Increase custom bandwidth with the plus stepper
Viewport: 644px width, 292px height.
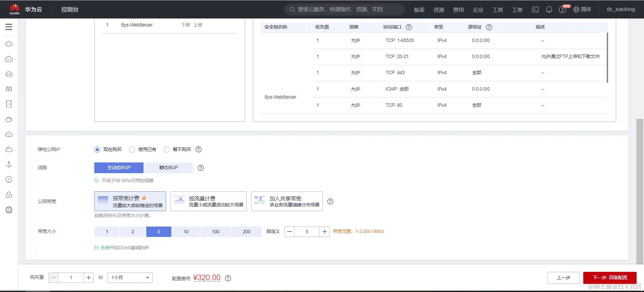[x=325, y=232]
